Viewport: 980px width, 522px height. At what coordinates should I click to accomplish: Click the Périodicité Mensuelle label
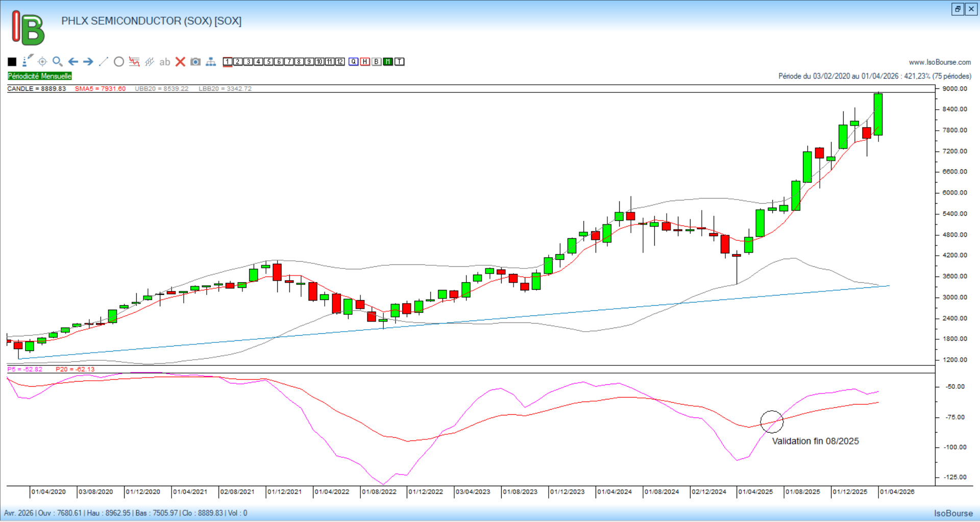pos(40,76)
